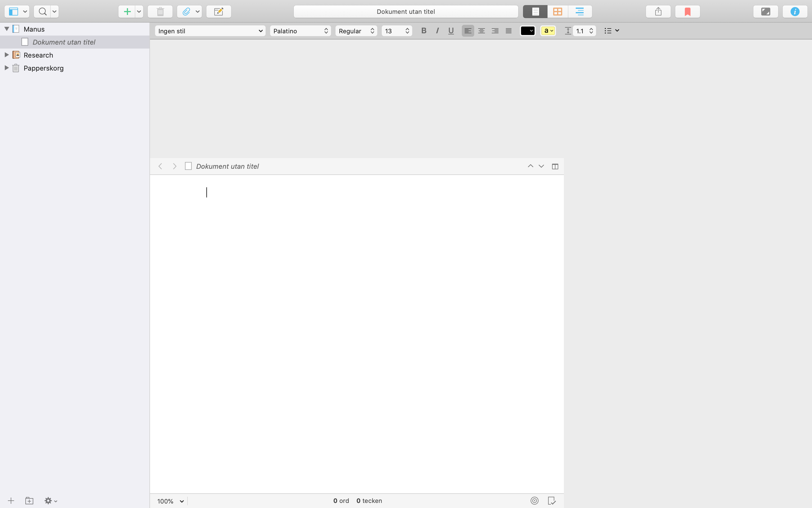Click the line spacing icon
This screenshot has width=812, height=508.
tap(568, 31)
